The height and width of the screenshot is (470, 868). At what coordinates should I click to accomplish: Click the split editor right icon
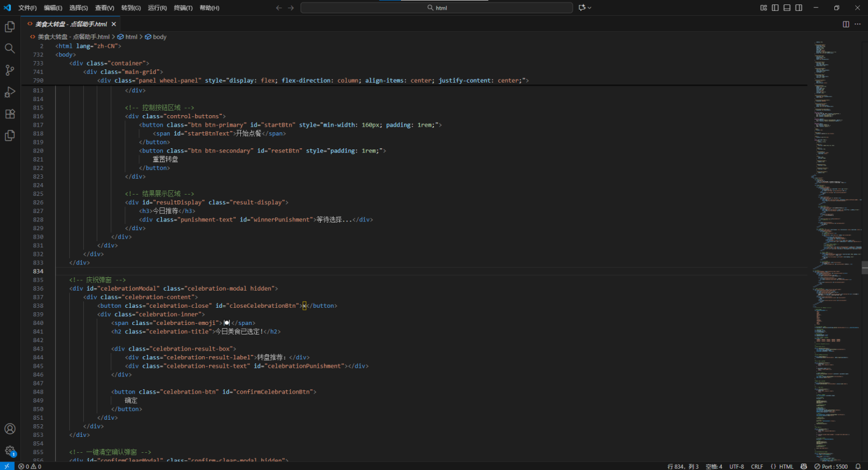846,24
